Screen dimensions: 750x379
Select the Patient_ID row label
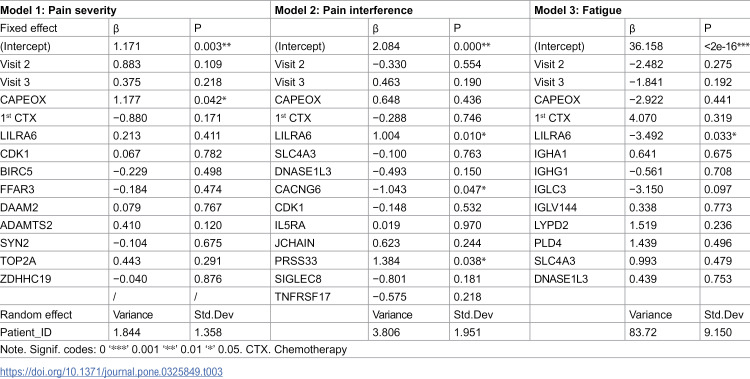pyautogui.click(x=22, y=333)
